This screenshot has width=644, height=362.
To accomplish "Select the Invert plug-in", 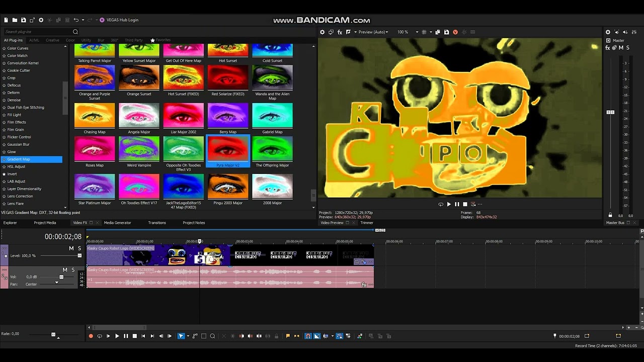I will [12, 174].
